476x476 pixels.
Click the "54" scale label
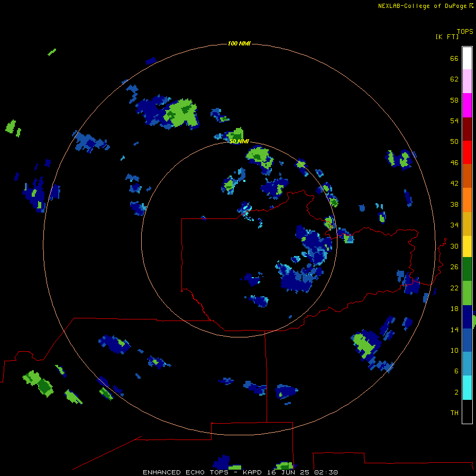[454, 121]
